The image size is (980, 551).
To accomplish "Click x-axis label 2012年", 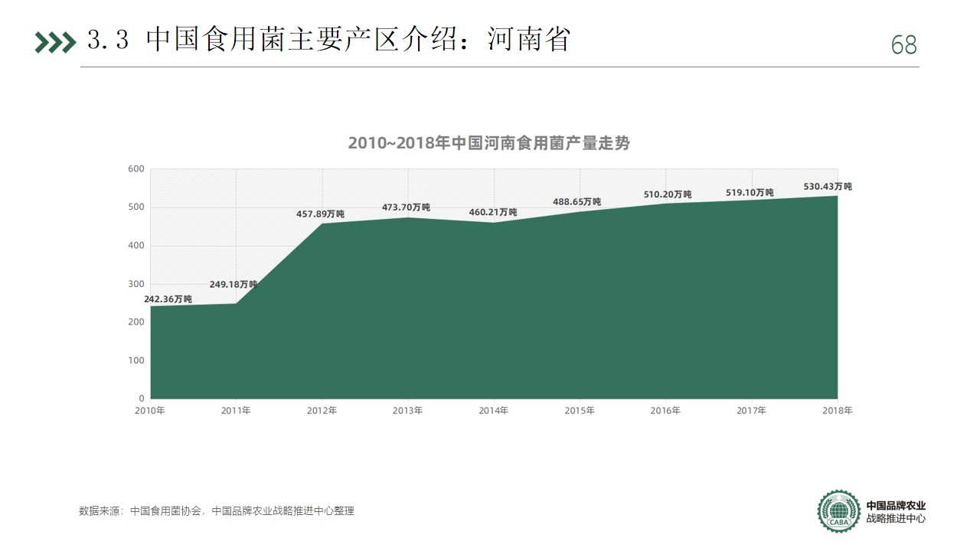I will (x=322, y=411).
